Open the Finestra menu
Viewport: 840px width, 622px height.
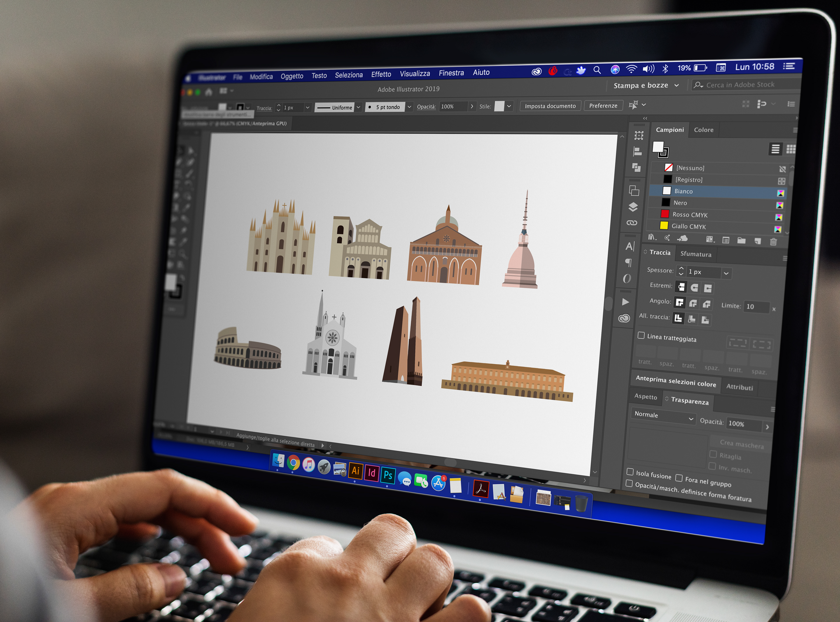(x=451, y=73)
